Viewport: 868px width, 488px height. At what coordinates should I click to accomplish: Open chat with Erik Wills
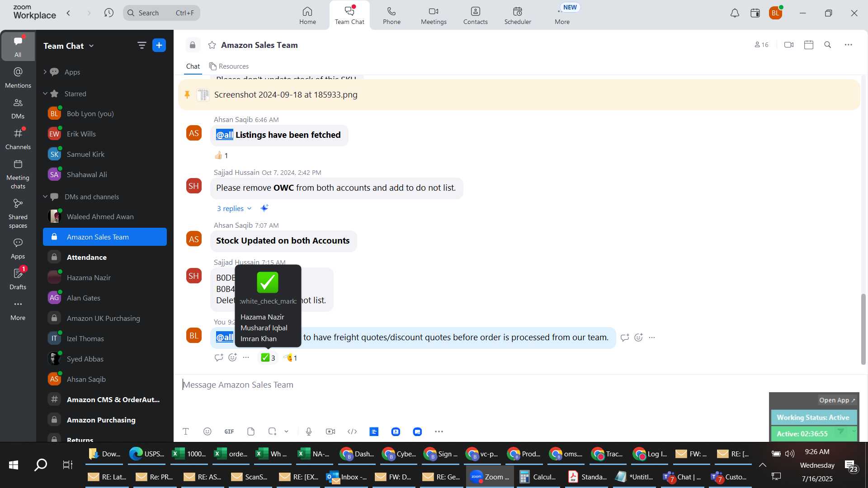(x=105, y=134)
